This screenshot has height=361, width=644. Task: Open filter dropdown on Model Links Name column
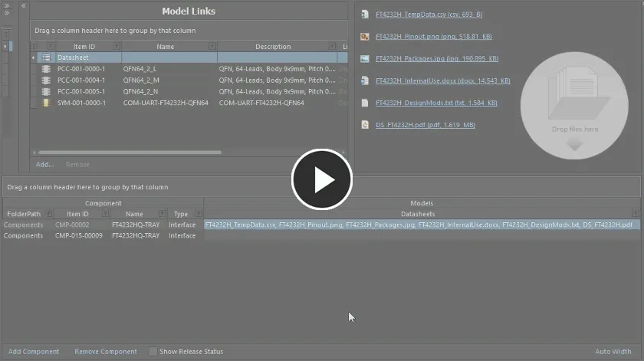click(212, 47)
